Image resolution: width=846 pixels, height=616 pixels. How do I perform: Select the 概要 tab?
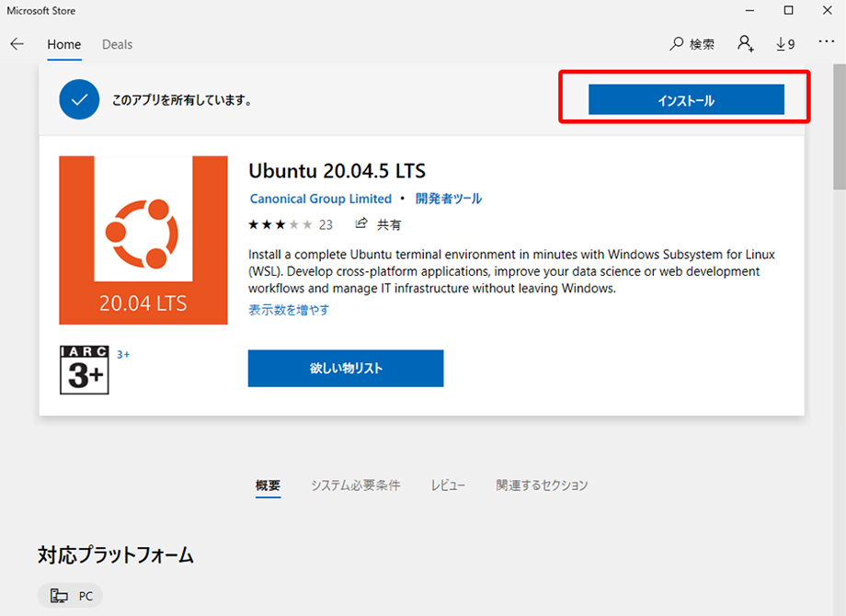pyautogui.click(x=268, y=485)
